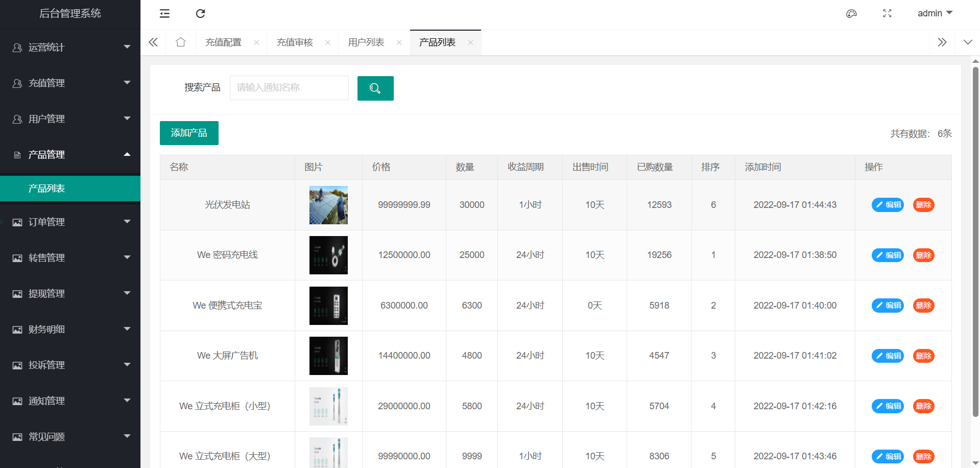Select 产品列表 in the sidebar
The height and width of the screenshot is (468, 980).
(x=46, y=189)
